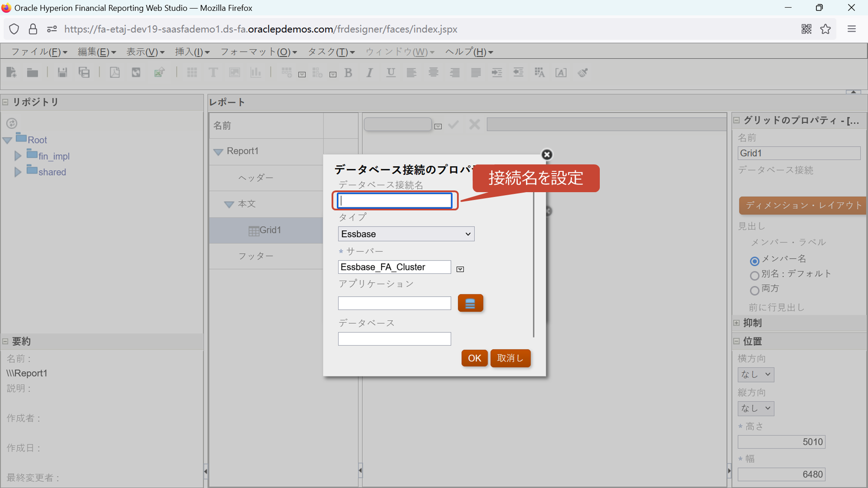The height and width of the screenshot is (488, 868).
Task: Expand the fin_impl folder
Action: (18, 156)
